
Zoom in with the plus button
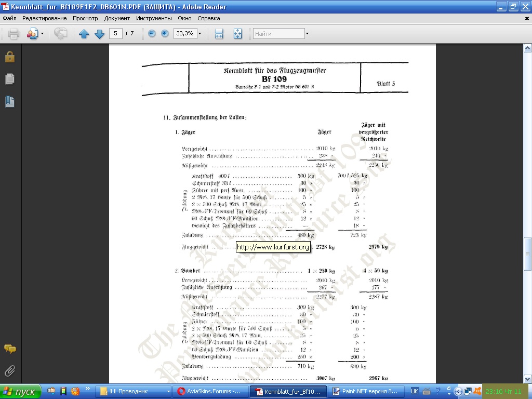tap(165, 33)
